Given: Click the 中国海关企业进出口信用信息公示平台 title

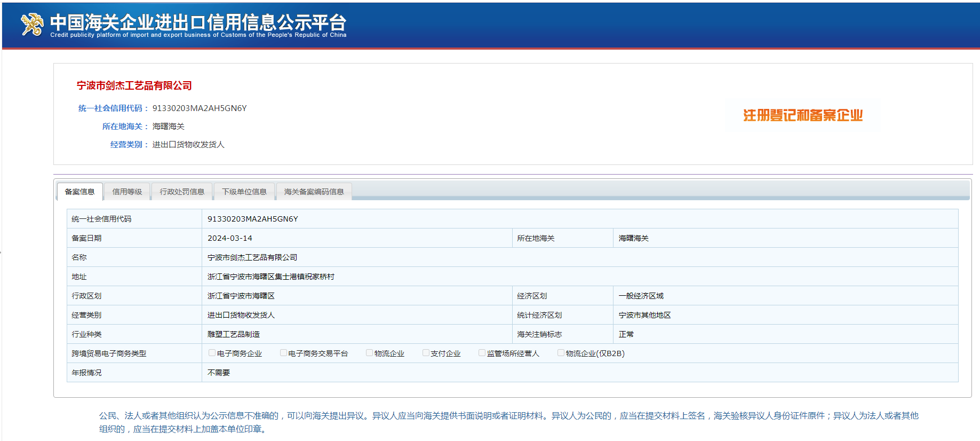Looking at the screenshot, I should pyautogui.click(x=198, y=22).
